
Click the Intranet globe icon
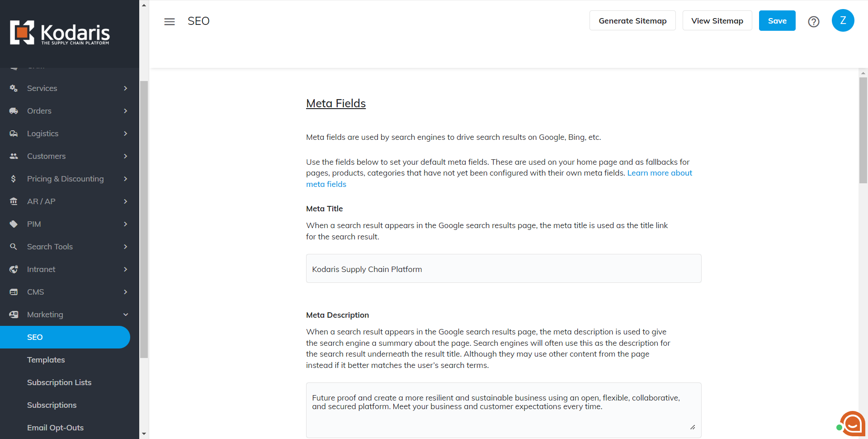point(14,269)
